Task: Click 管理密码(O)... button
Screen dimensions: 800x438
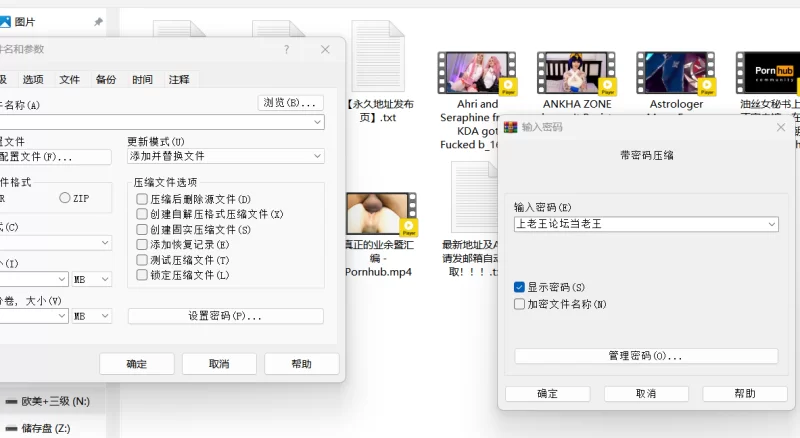Action: [x=646, y=356]
